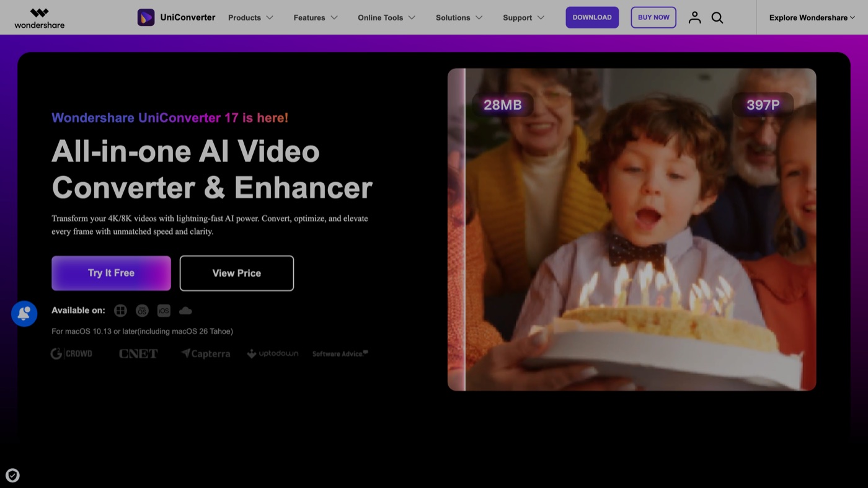
Task: Go to UniConverter product name link
Action: tap(188, 17)
